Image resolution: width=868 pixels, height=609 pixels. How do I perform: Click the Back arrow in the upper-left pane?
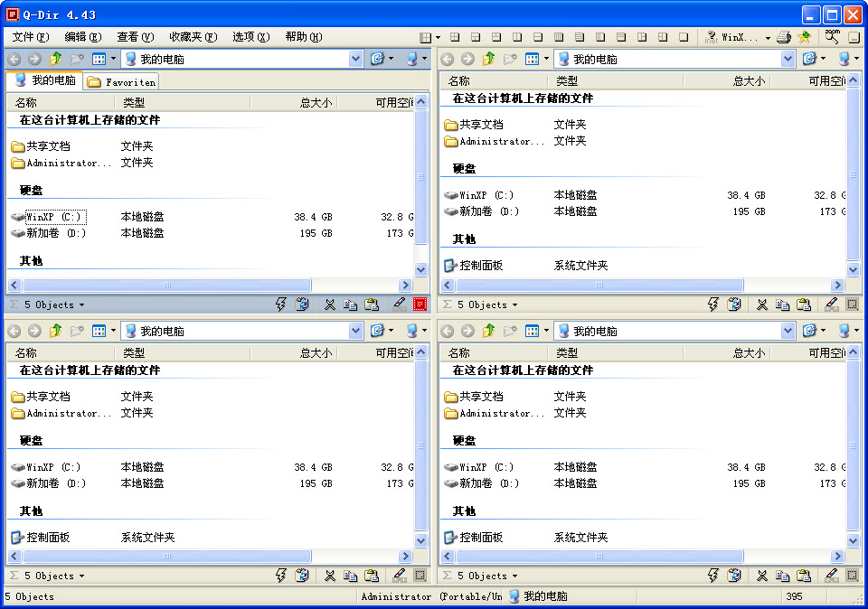[x=14, y=59]
